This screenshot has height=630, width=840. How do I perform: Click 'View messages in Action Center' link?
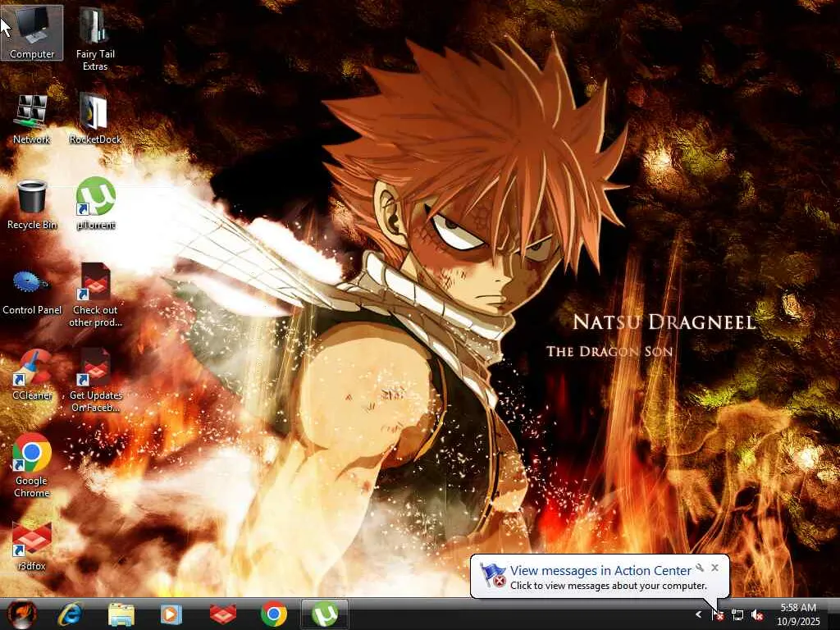pyautogui.click(x=600, y=571)
